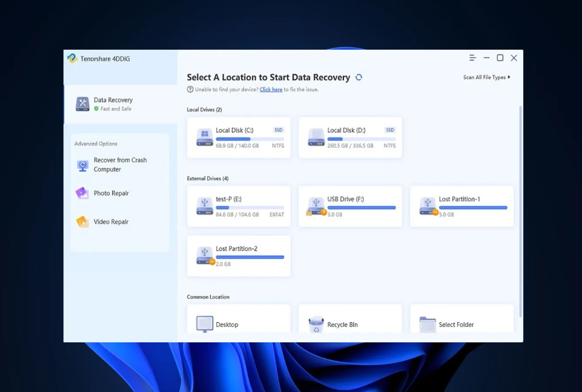
Task: Click the Video Repair icon
Action: pyautogui.click(x=82, y=222)
